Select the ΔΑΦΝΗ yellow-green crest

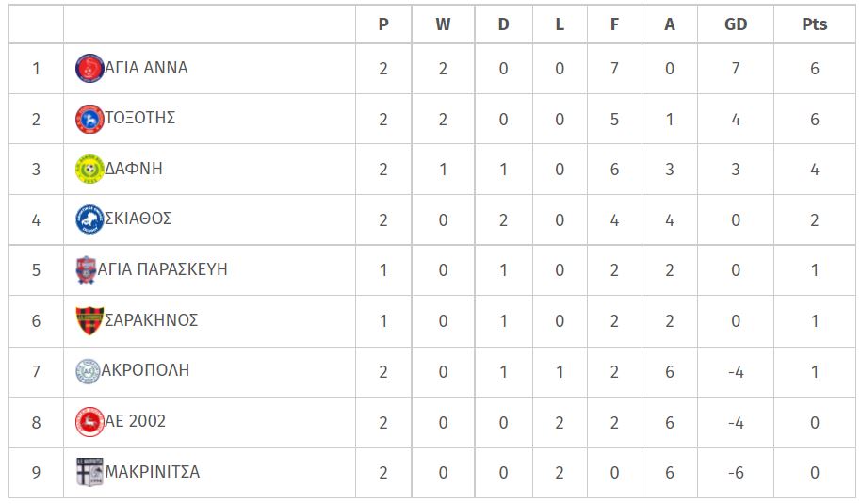(x=89, y=169)
